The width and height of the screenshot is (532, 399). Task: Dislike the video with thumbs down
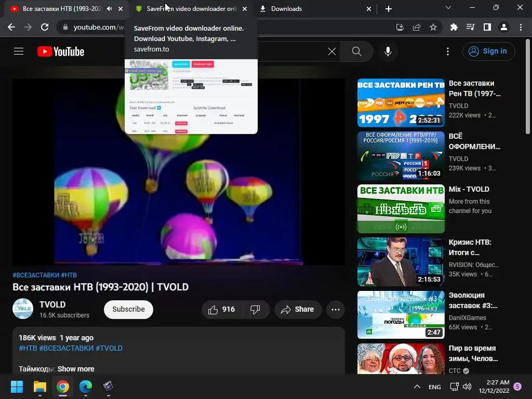tap(255, 310)
